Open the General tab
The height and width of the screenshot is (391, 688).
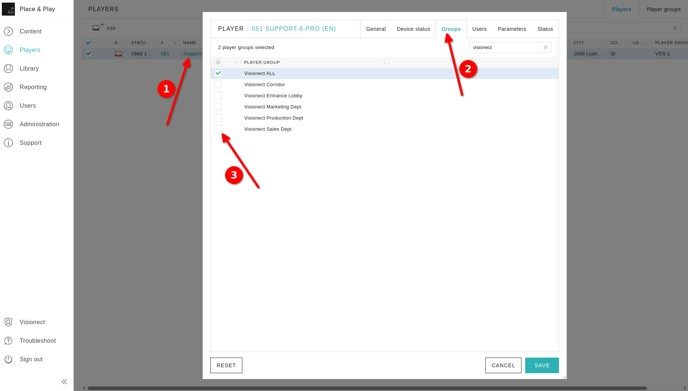(x=376, y=29)
